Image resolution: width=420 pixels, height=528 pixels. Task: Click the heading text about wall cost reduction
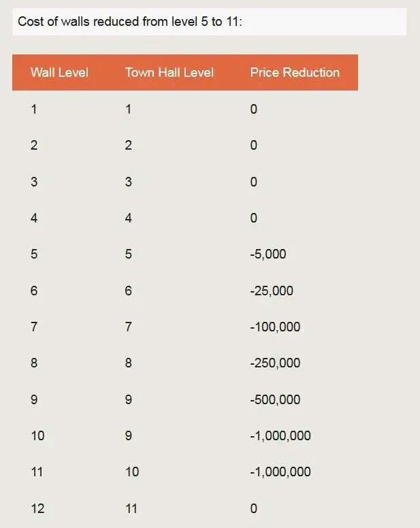(130, 22)
